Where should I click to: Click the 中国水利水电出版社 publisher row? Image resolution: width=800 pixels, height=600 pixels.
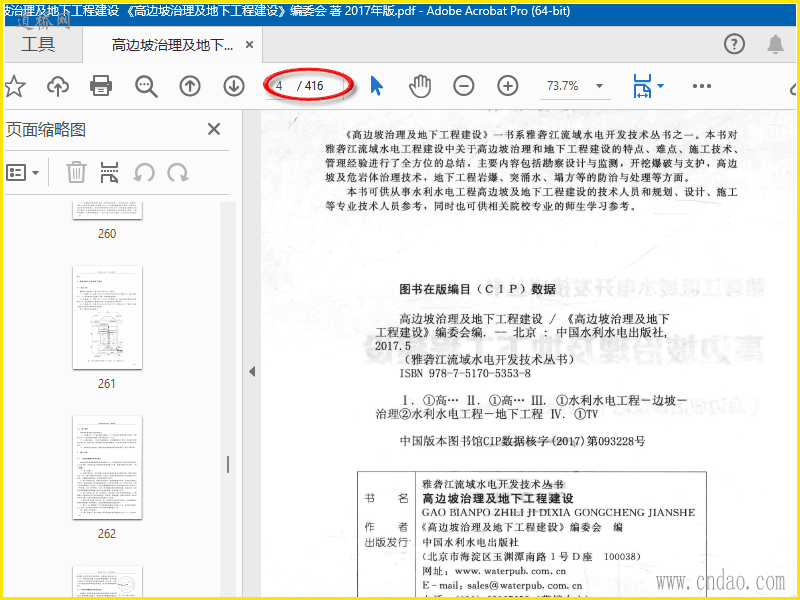(470, 542)
